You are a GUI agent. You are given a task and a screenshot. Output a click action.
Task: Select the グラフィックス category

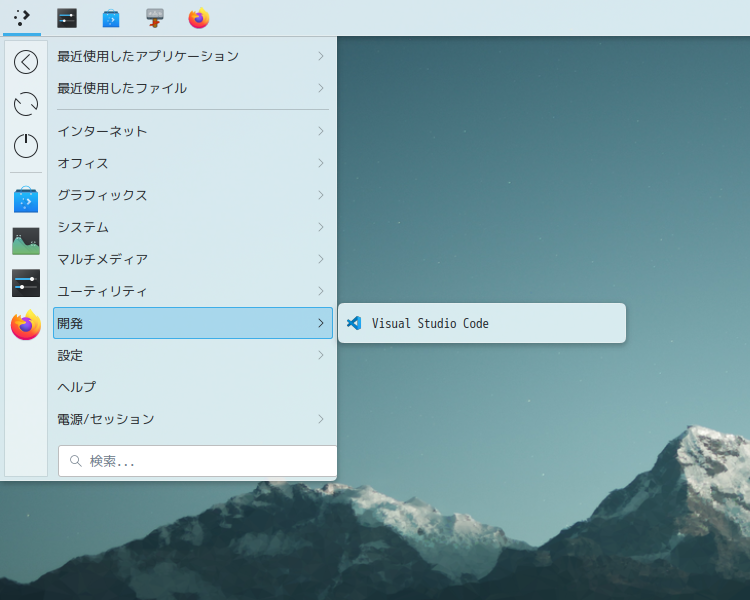coord(193,195)
